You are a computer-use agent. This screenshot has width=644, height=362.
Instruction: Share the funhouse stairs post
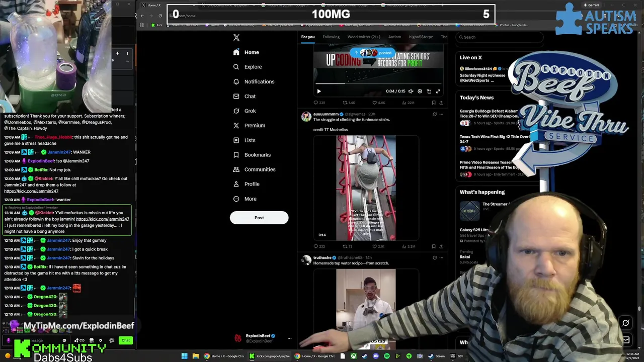coord(441,246)
